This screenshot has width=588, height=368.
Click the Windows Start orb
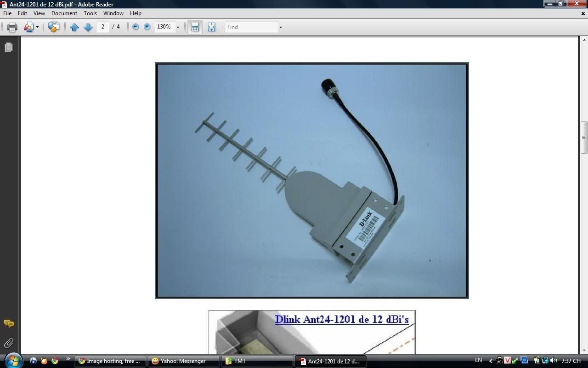[13, 360]
